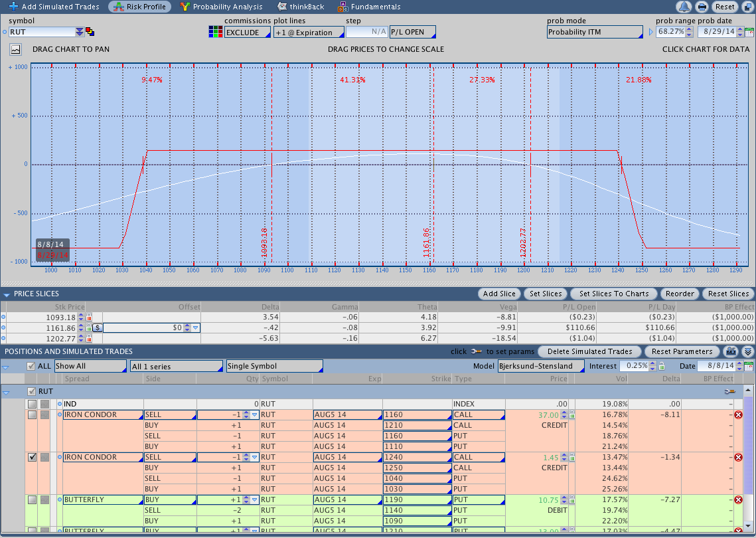
Task: Click the Add Slice button
Action: coord(499,294)
